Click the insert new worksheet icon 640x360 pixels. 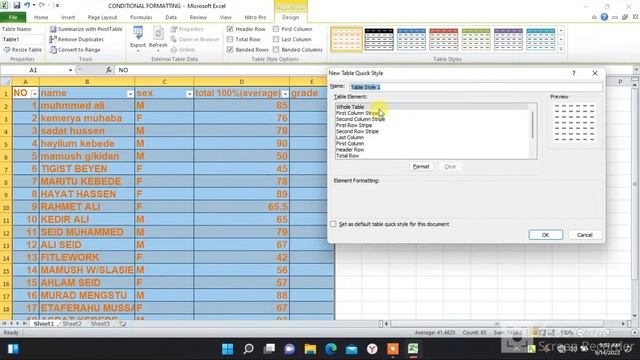click(x=122, y=324)
